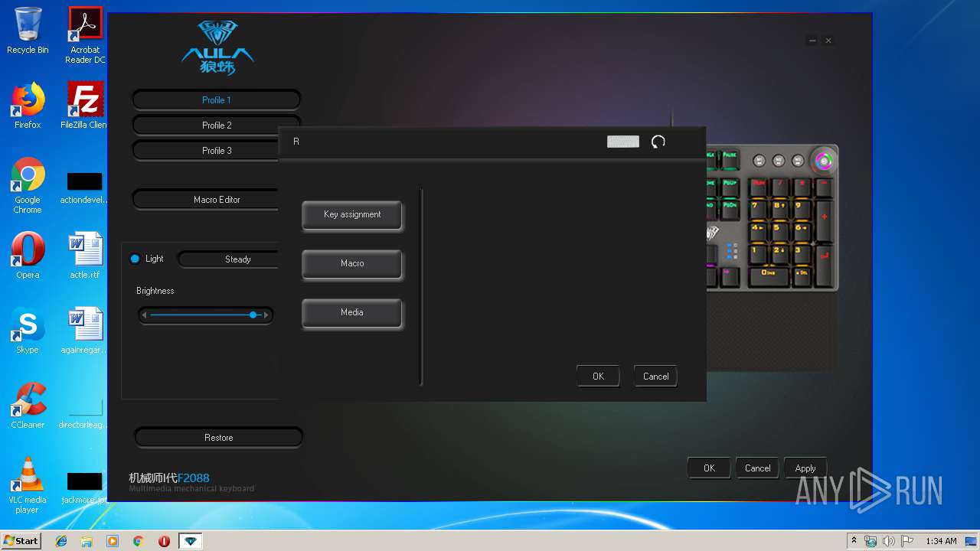Click the PgDn key on keyboard image
This screenshot has height=551, width=980.
[x=730, y=209]
